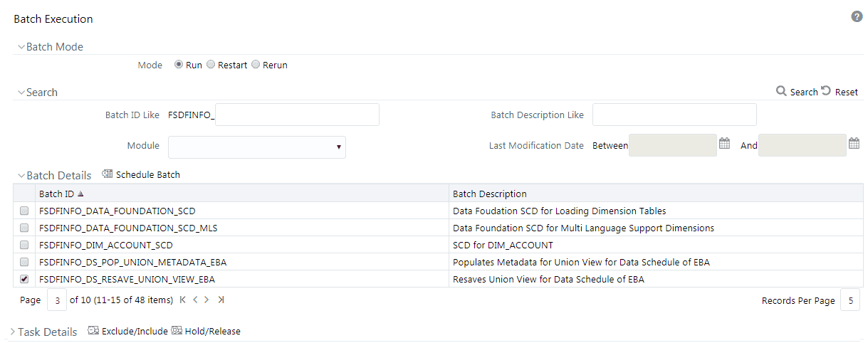The width and height of the screenshot is (868, 343).
Task: Select FSDFINFO_DS_POP_UNION_METADATA_EBA batch ID text
Action: click(x=133, y=262)
